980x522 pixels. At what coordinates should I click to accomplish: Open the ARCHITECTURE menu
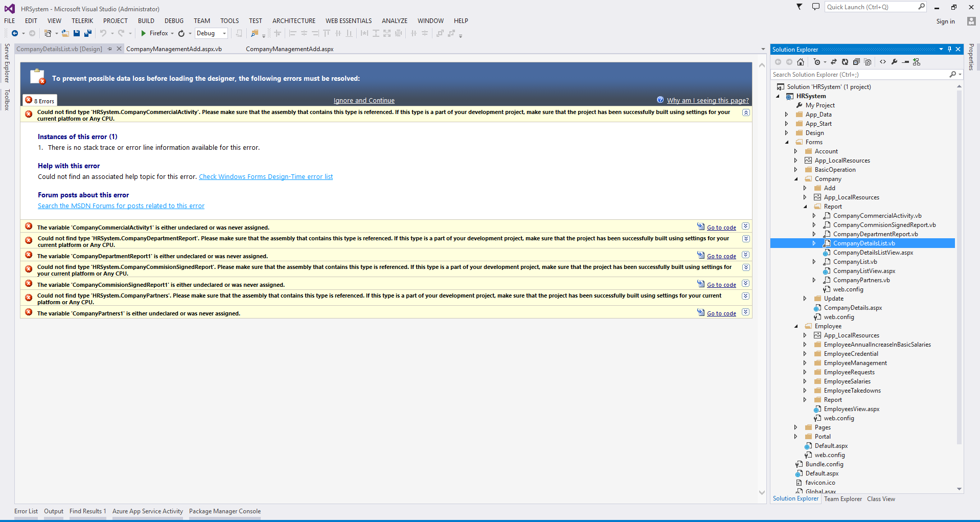293,21
